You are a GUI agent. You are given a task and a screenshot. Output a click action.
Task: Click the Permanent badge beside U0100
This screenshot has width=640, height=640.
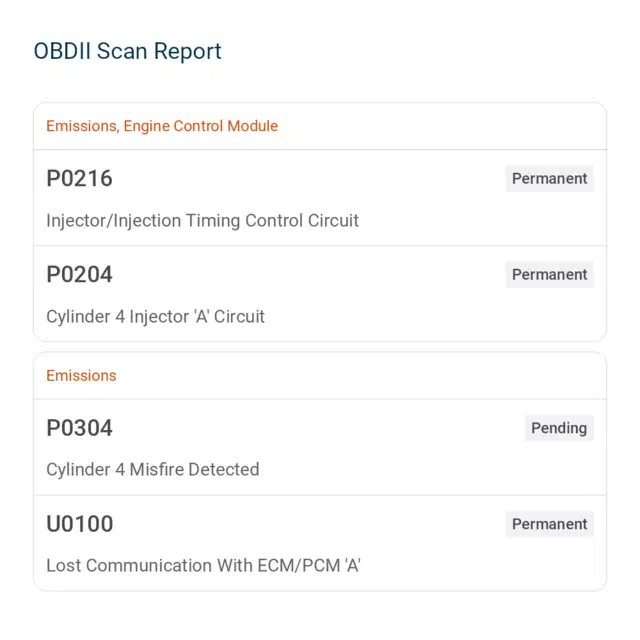pyautogui.click(x=549, y=524)
